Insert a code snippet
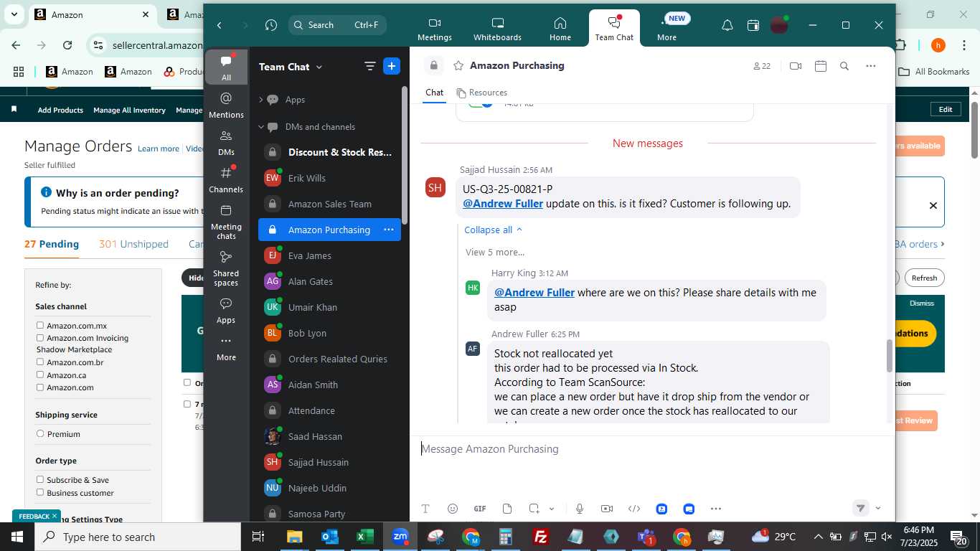The width and height of the screenshot is (980, 551). (x=634, y=509)
